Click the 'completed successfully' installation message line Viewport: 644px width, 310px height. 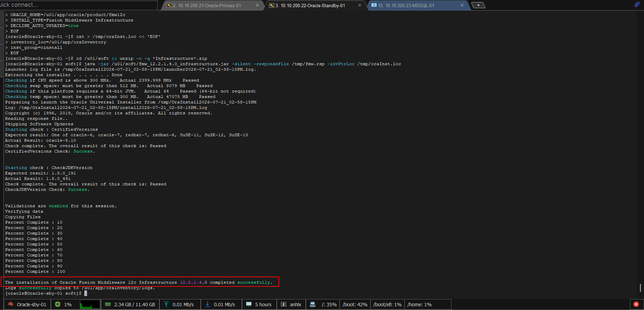coord(139,282)
